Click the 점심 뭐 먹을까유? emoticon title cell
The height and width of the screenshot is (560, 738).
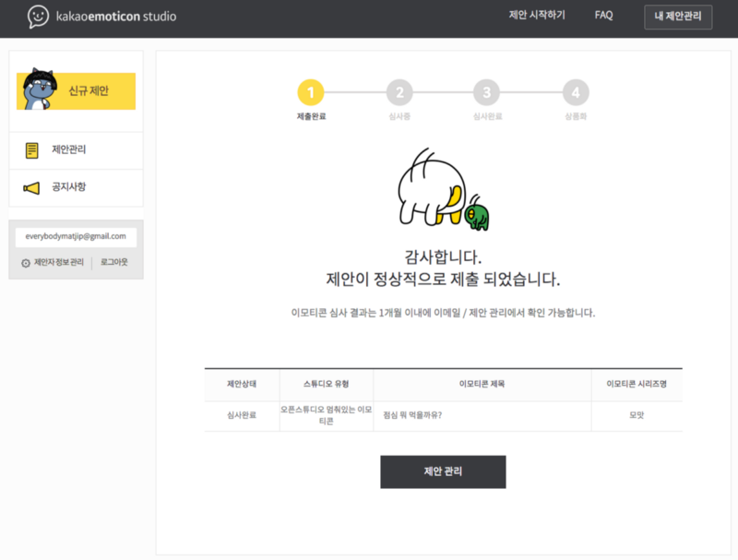[482, 415]
